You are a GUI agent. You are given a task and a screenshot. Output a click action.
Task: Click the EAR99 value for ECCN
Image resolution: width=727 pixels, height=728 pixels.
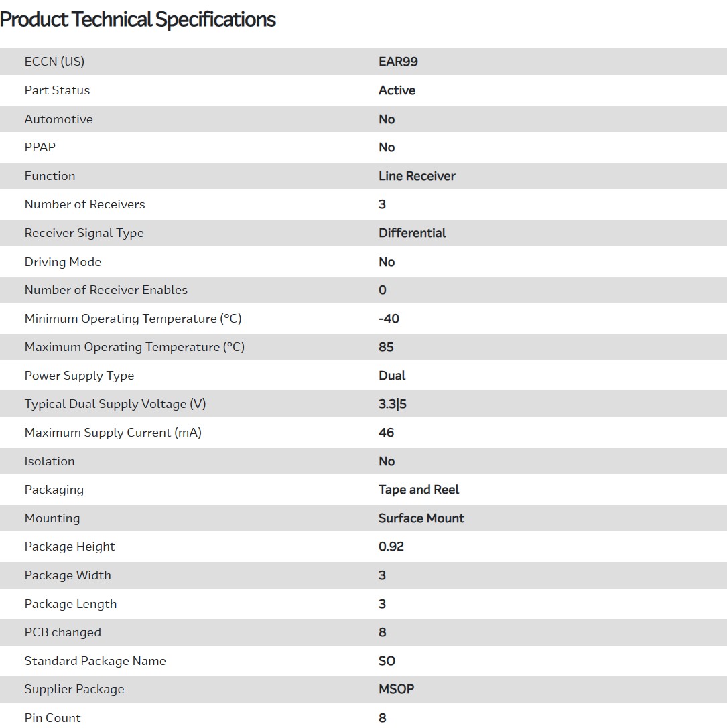[398, 62]
